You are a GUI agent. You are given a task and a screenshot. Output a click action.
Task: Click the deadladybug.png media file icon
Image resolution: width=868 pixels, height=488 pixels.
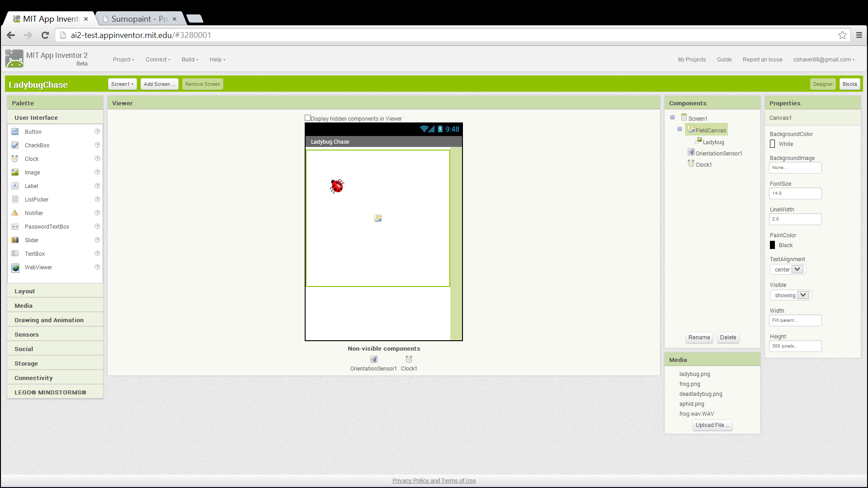tap(700, 394)
